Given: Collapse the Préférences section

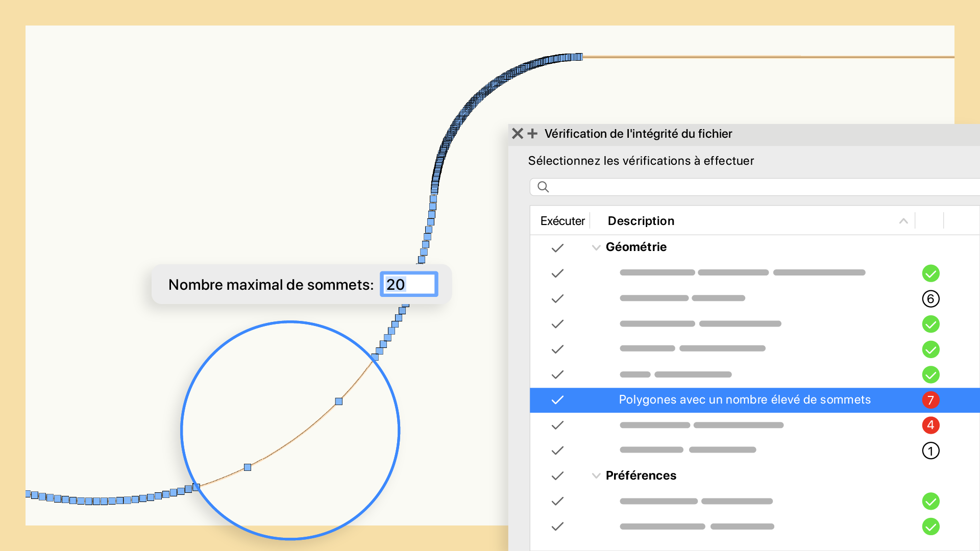Looking at the screenshot, I should [x=596, y=476].
